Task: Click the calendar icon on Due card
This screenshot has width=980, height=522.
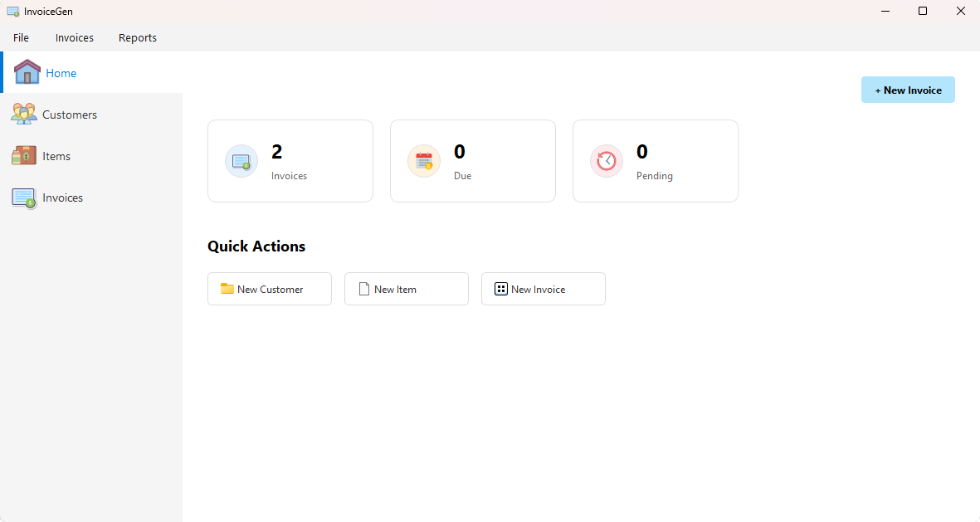Action: click(424, 161)
